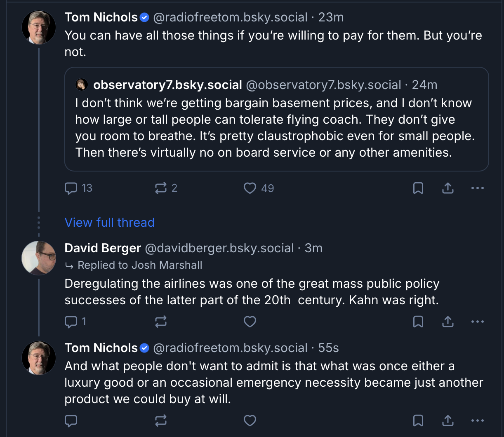
Task: Click View full thread link
Action: click(109, 223)
